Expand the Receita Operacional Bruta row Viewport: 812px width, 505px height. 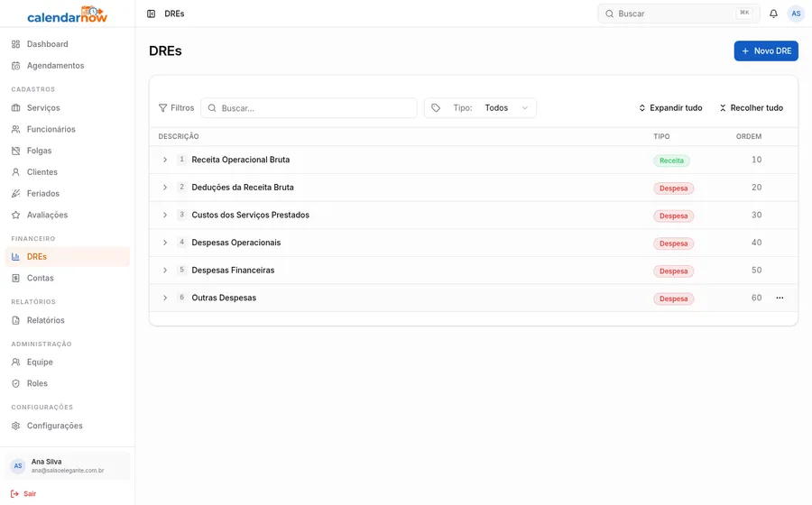click(x=165, y=160)
